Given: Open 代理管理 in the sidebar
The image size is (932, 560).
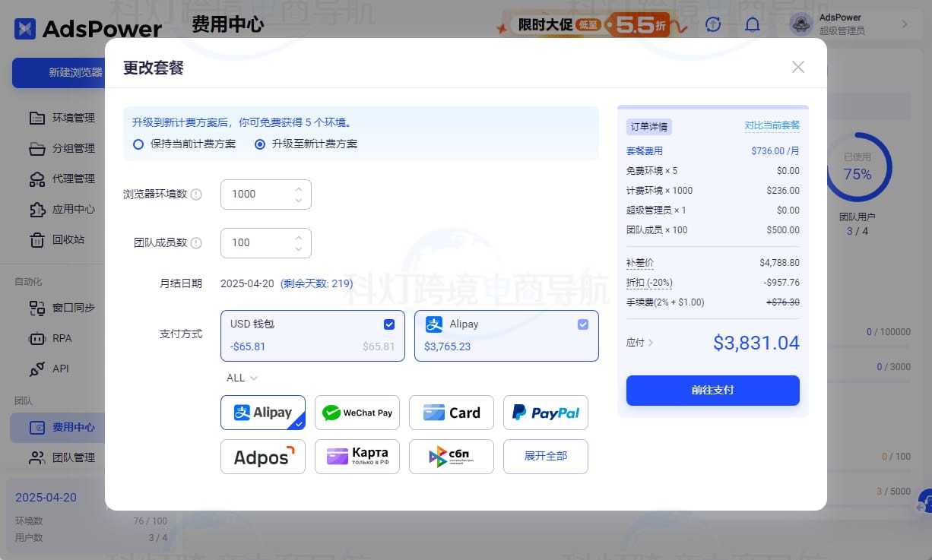Looking at the screenshot, I should click(70, 179).
